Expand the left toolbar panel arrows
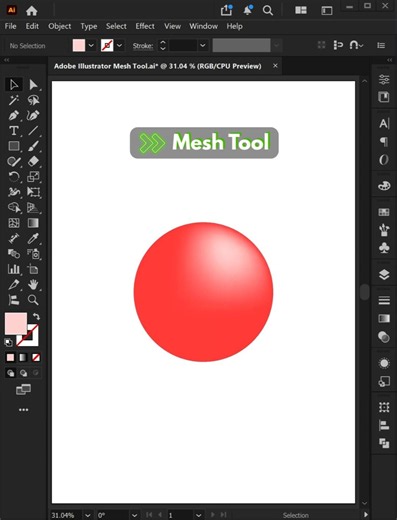Viewport: 397px width, 520px height. (6, 60)
